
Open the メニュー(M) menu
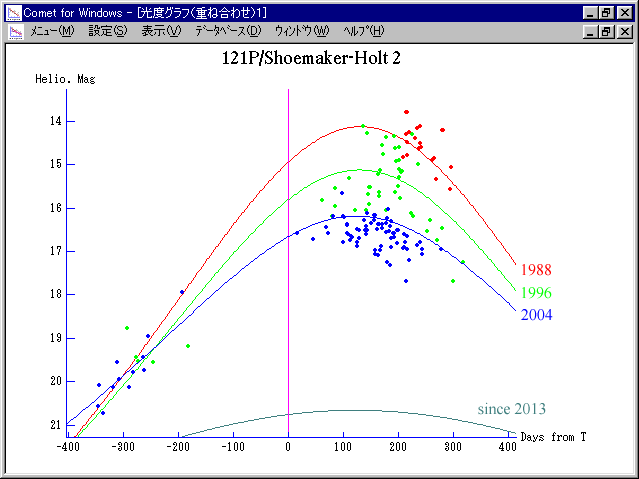pos(52,31)
